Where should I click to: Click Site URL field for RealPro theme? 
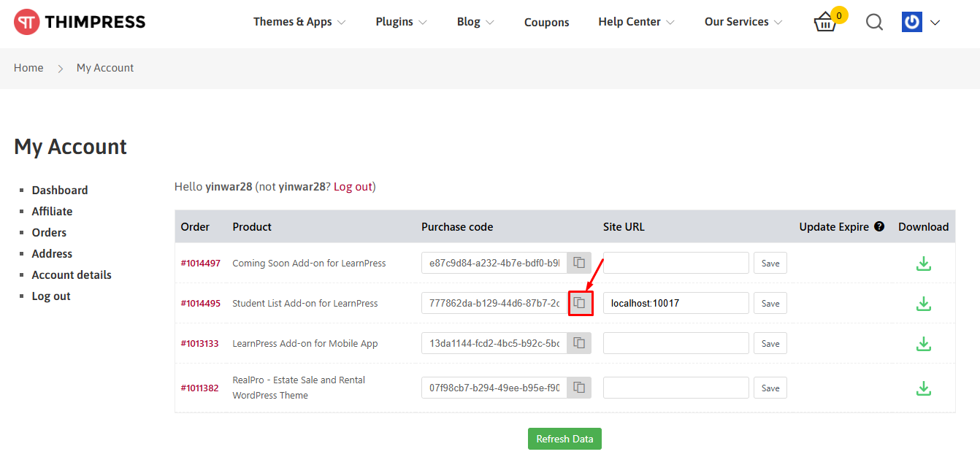point(676,388)
